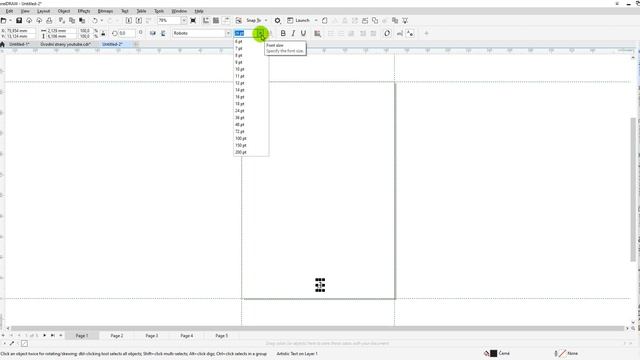Click the Export icon in the toolbar
Viewport: 640px width, 360px height.
pos(139,20)
